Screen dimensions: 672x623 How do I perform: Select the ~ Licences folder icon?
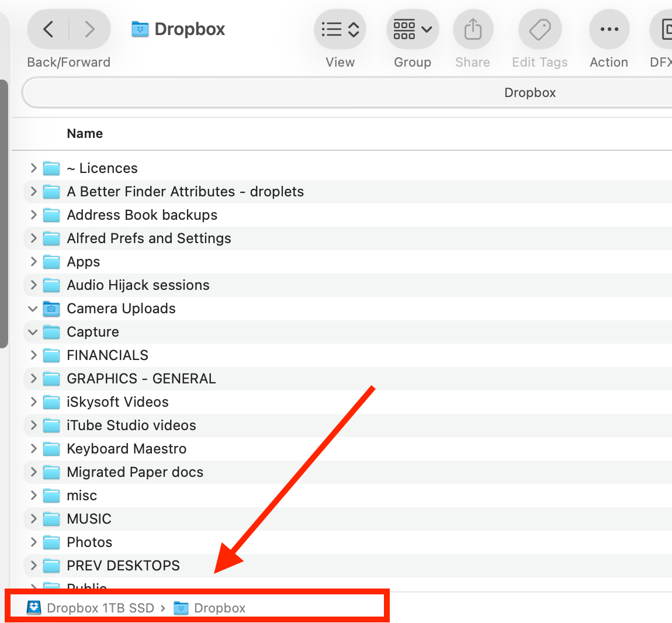tap(51, 168)
